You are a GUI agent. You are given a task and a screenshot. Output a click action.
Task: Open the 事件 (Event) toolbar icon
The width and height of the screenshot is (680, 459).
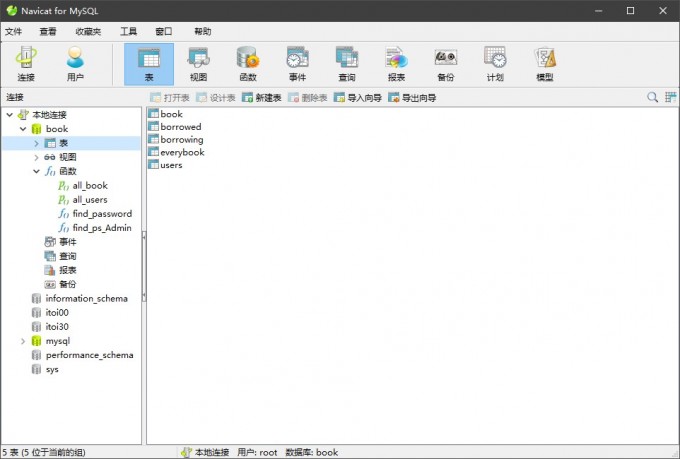pos(298,64)
